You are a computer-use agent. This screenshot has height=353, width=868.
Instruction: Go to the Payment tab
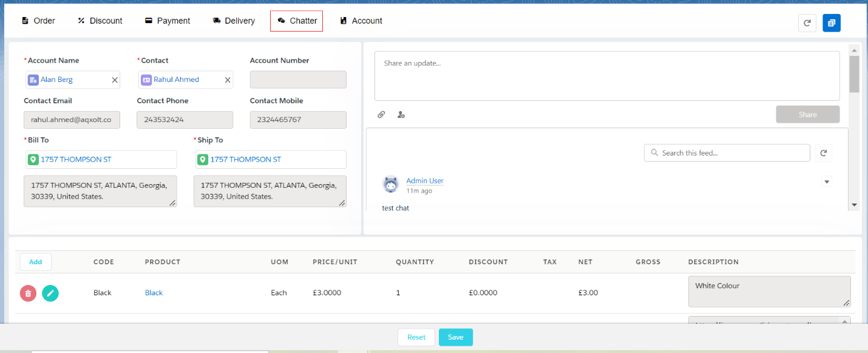[x=168, y=21]
